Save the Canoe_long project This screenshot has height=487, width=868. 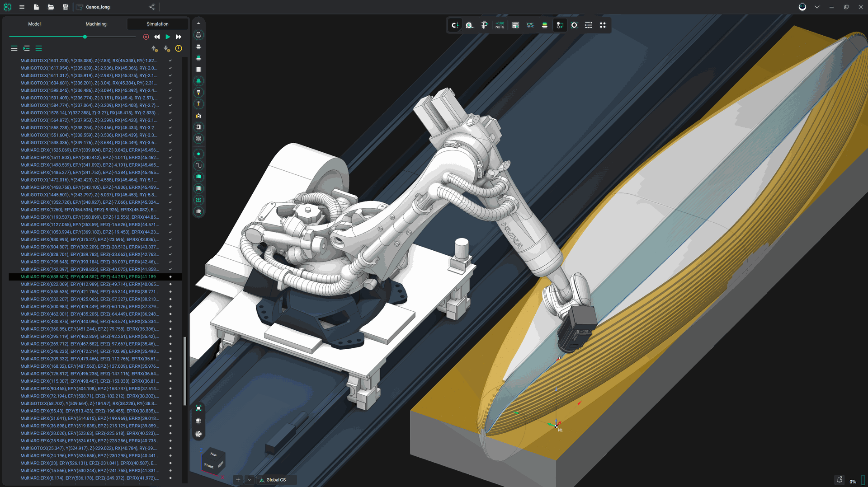pos(65,7)
